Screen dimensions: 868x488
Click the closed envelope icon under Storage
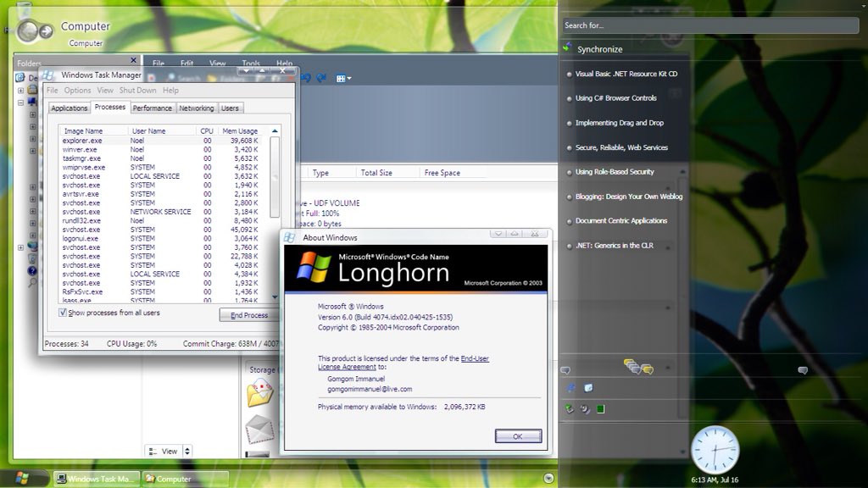point(259,430)
